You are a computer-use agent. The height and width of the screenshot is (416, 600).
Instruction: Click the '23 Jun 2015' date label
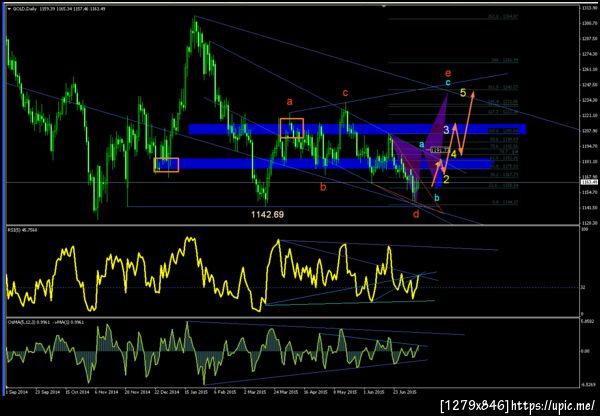(405, 392)
